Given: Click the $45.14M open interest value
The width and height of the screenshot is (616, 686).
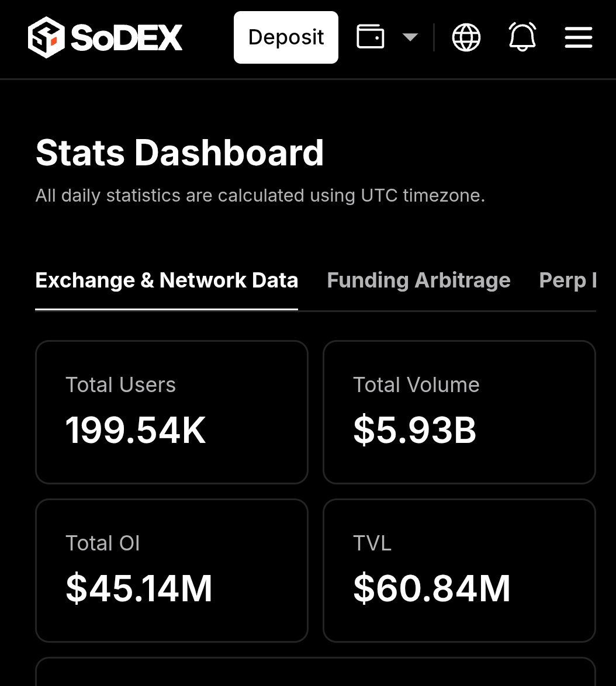Looking at the screenshot, I should tap(139, 589).
